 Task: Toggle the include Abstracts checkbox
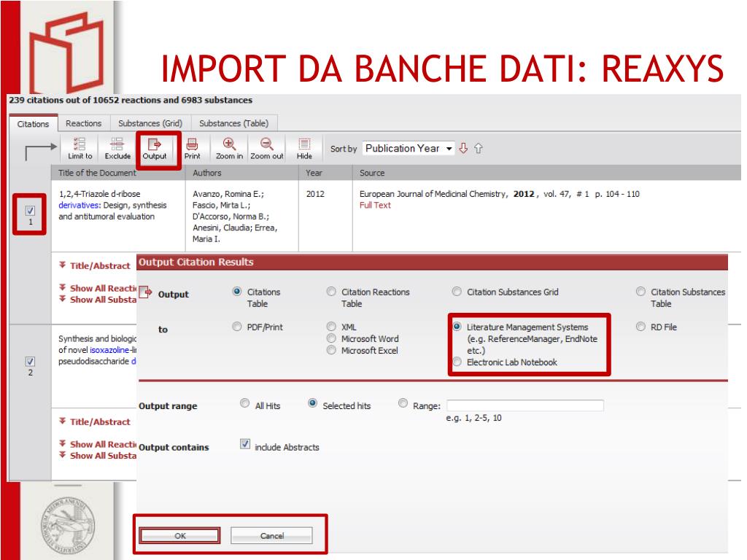(245, 444)
